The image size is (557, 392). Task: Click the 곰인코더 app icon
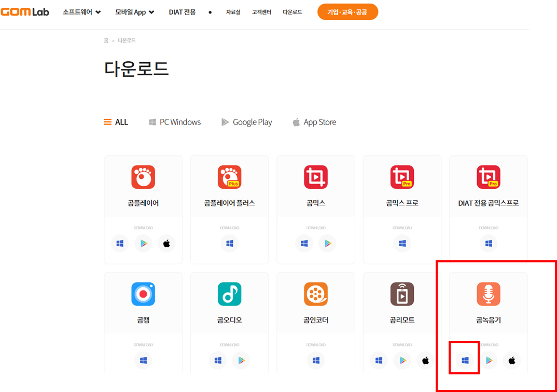316,294
